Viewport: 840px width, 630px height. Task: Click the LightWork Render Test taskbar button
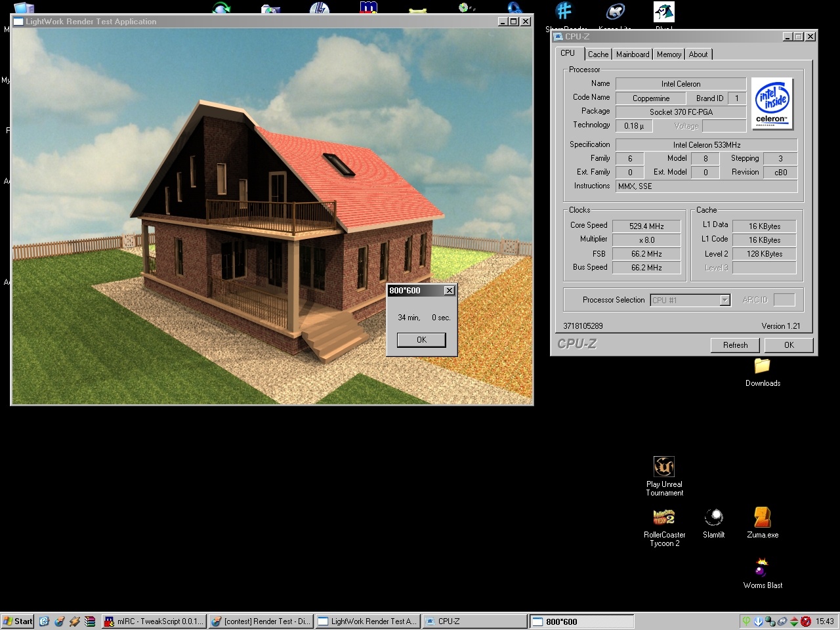point(367,621)
